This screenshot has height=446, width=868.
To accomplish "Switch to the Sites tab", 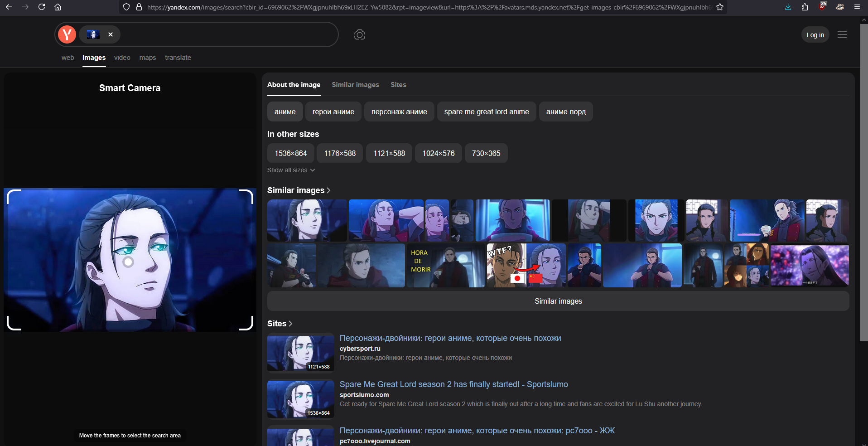I will 398,85.
